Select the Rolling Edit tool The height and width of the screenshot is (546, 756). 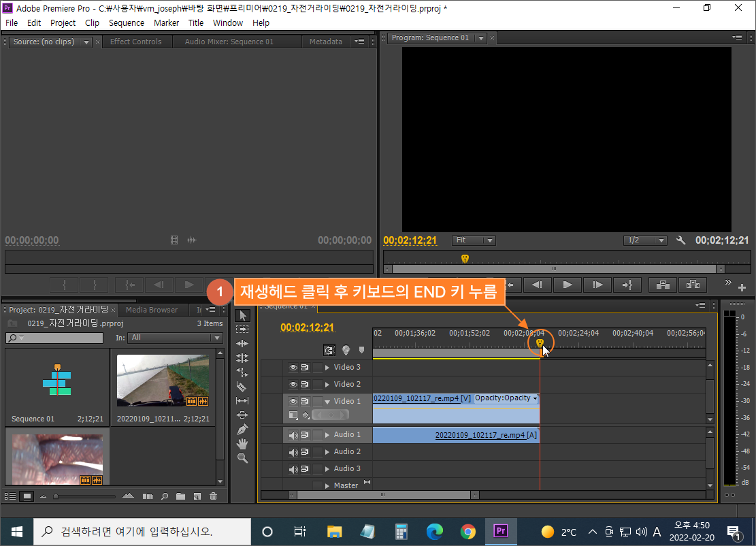(242, 358)
